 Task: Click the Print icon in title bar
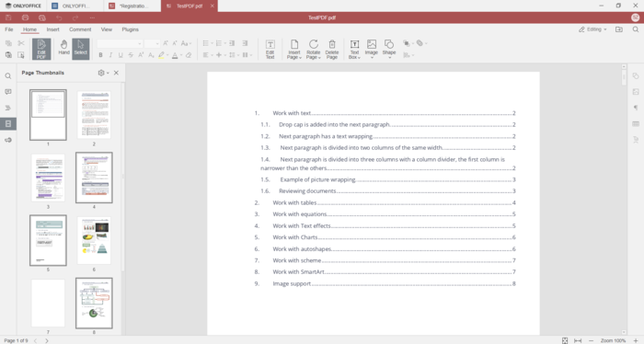coord(25,17)
